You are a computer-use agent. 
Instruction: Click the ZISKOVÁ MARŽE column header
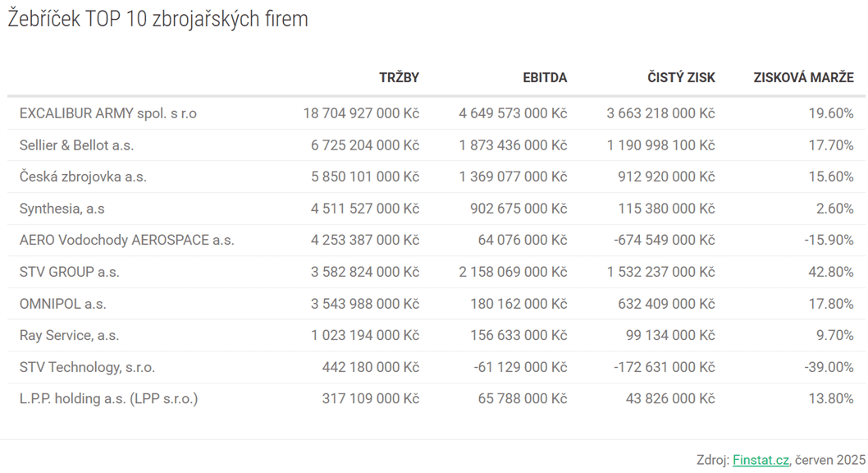pyautogui.click(x=803, y=78)
